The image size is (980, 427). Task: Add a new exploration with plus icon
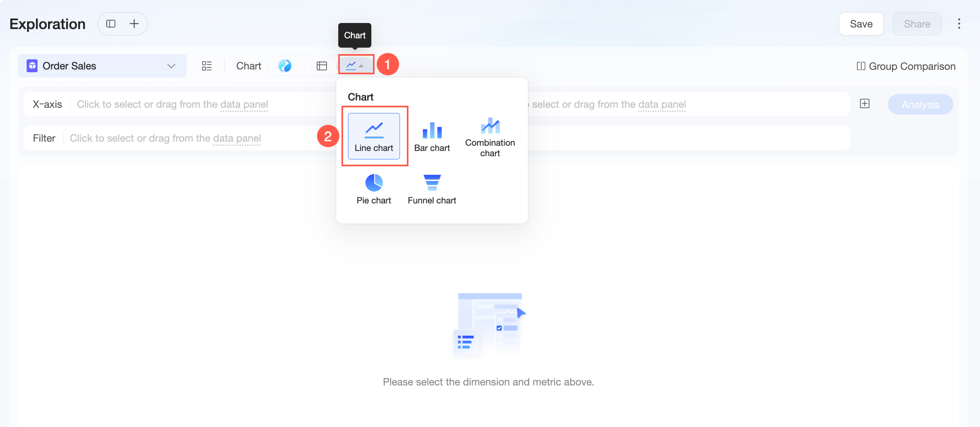click(x=134, y=24)
